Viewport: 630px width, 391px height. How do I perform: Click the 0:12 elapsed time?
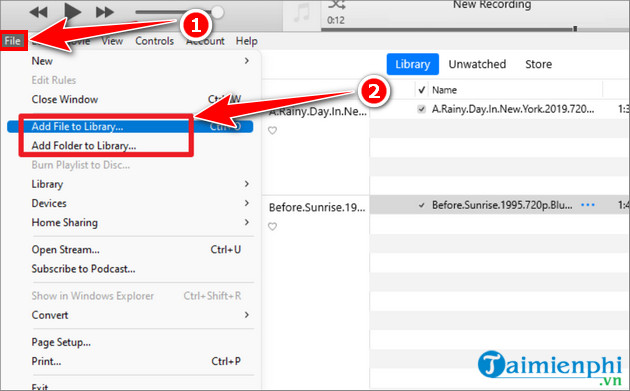click(335, 20)
